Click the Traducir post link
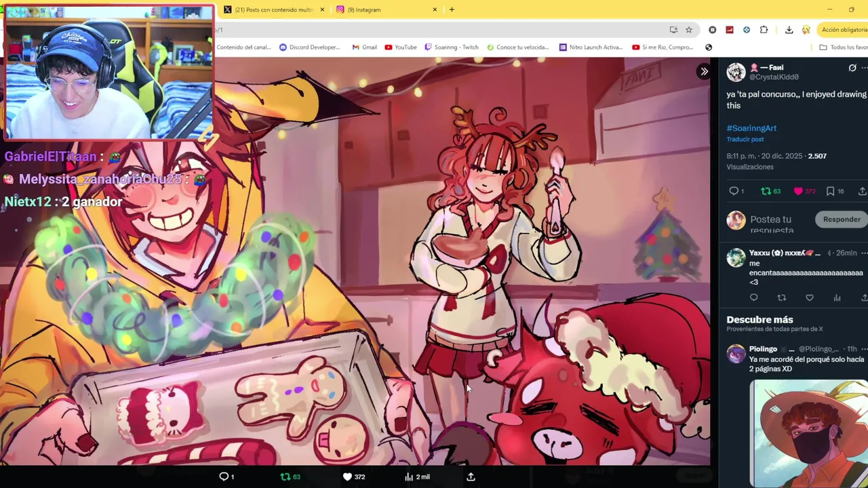868x488 pixels. click(745, 140)
